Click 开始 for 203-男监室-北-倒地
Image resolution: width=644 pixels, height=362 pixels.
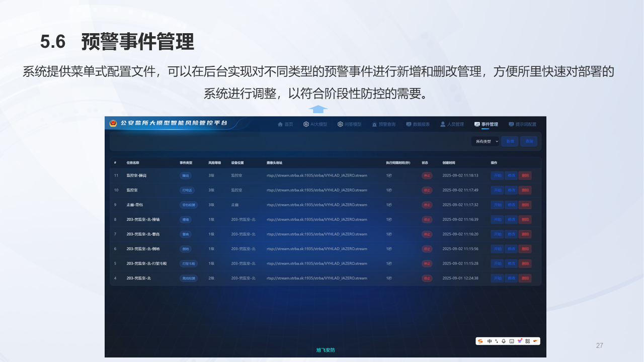tap(497, 248)
